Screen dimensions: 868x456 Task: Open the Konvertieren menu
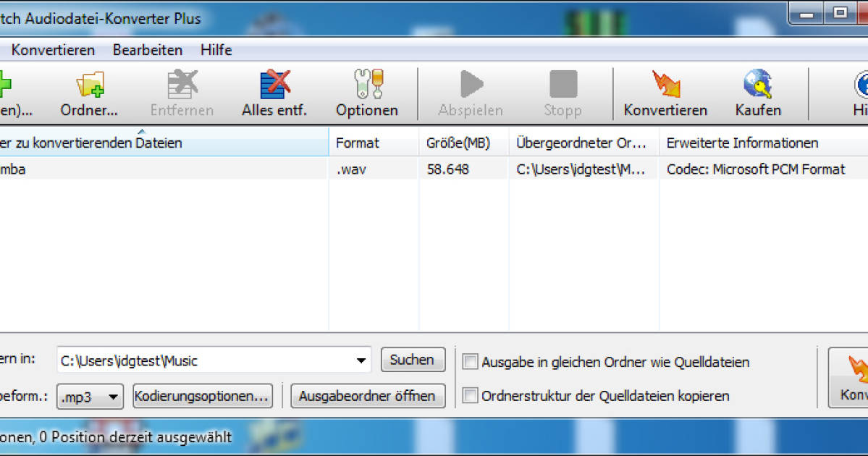click(x=53, y=50)
